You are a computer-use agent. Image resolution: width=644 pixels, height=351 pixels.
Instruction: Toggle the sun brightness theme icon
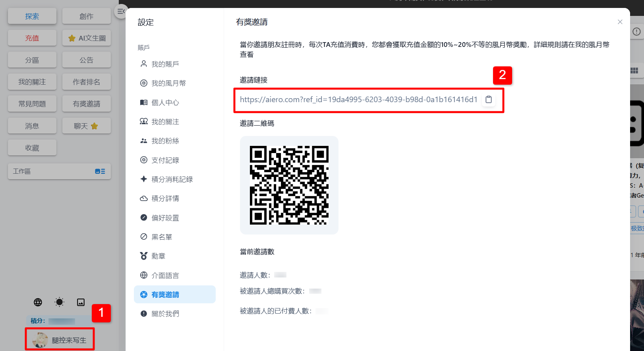[x=59, y=302]
